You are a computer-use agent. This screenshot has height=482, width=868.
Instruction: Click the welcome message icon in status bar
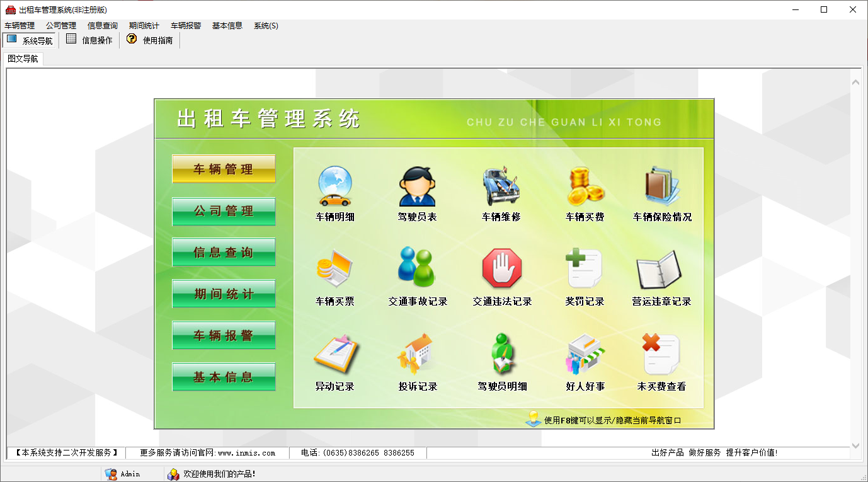173,474
